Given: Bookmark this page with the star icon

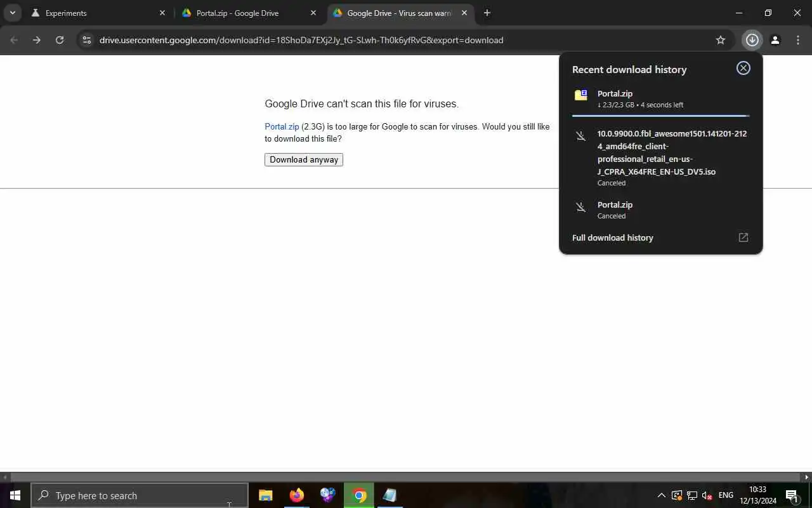Looking at the screenshot, I should click(x=721, y=40).
